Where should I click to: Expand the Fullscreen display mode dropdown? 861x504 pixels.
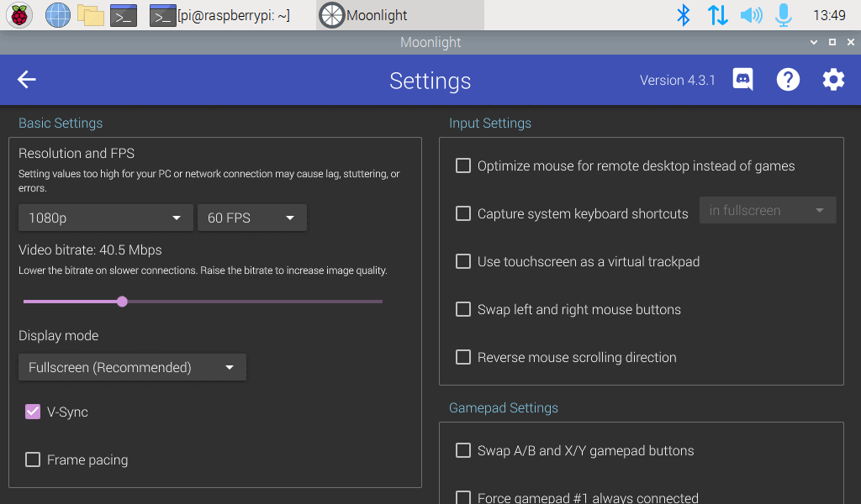(132, 367)
